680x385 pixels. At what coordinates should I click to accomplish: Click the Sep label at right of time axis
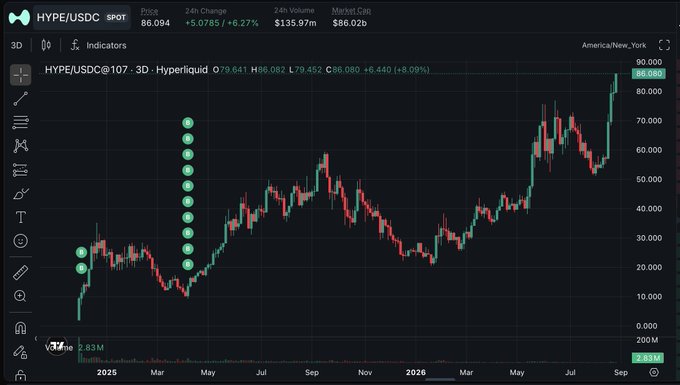pyautogui.click(x=621, y=372)
